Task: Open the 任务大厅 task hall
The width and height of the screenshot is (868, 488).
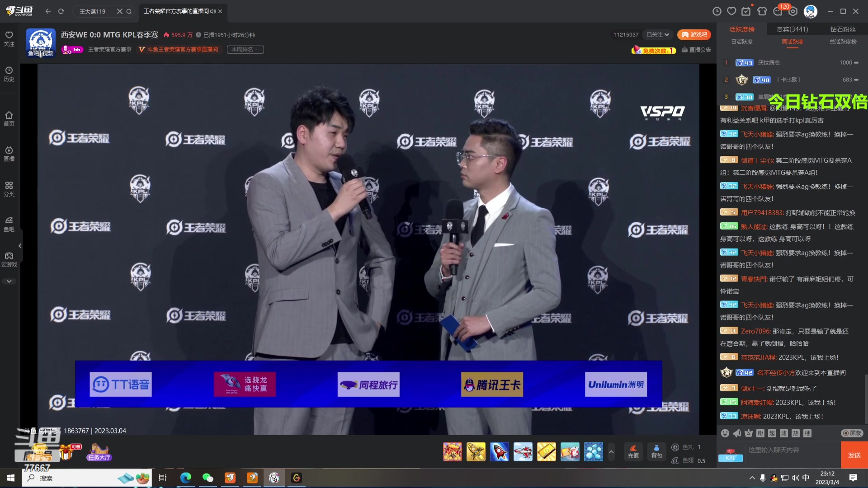Action: click(x=99, y=452)
